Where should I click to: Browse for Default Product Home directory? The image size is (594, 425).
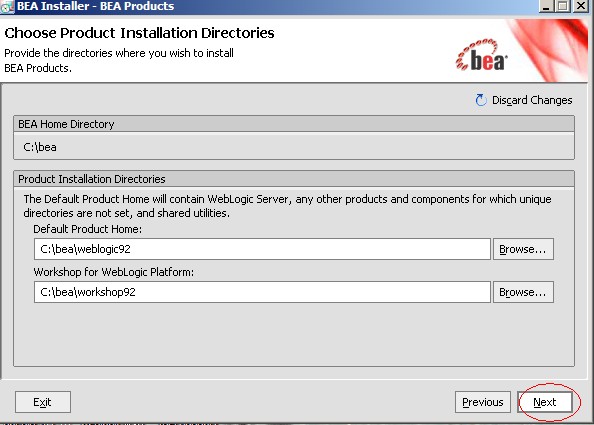point(523,249)
